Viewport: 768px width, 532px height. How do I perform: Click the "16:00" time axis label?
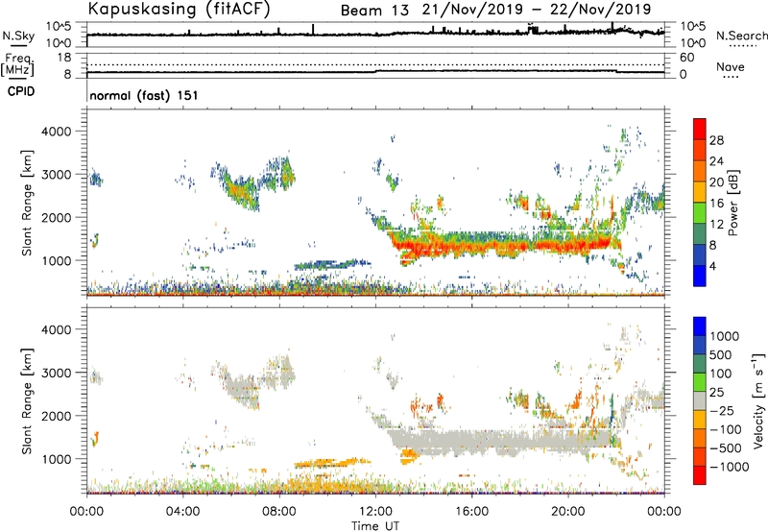coord(471,512)
